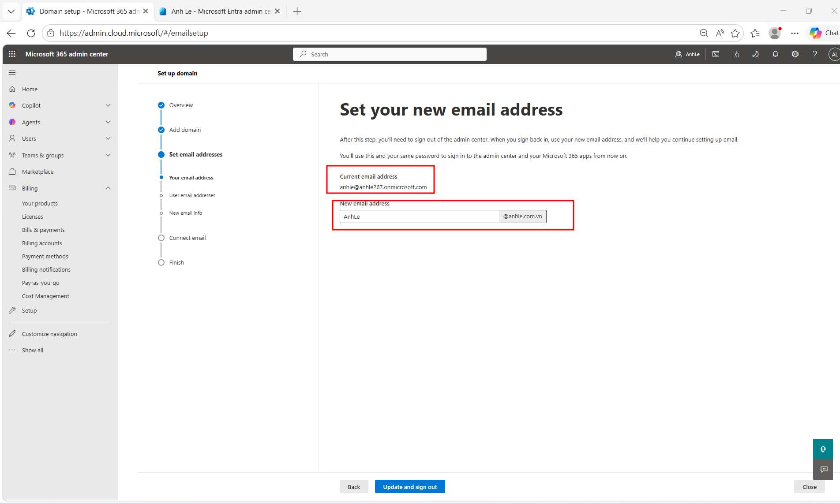Click the New email address input field

419,217
